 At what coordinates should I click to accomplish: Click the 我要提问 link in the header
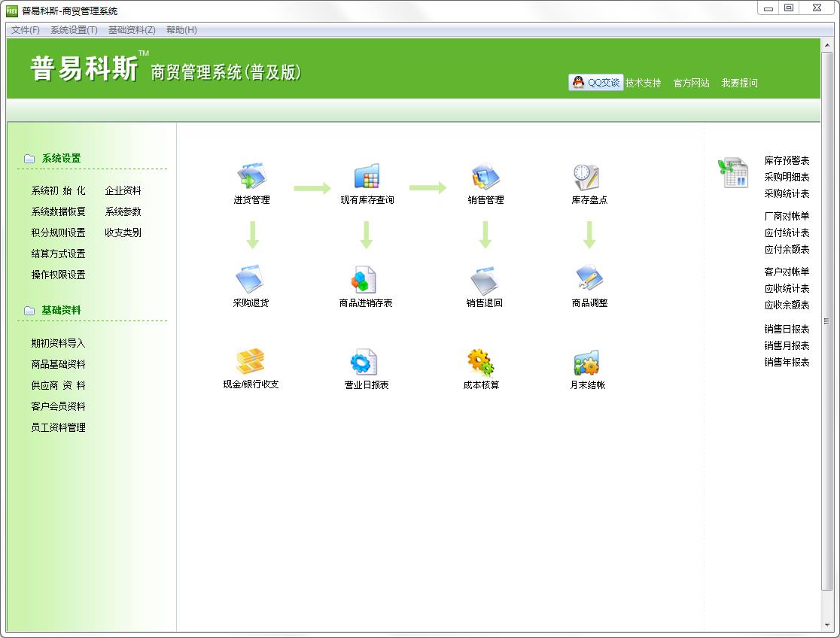click(739, 83)
